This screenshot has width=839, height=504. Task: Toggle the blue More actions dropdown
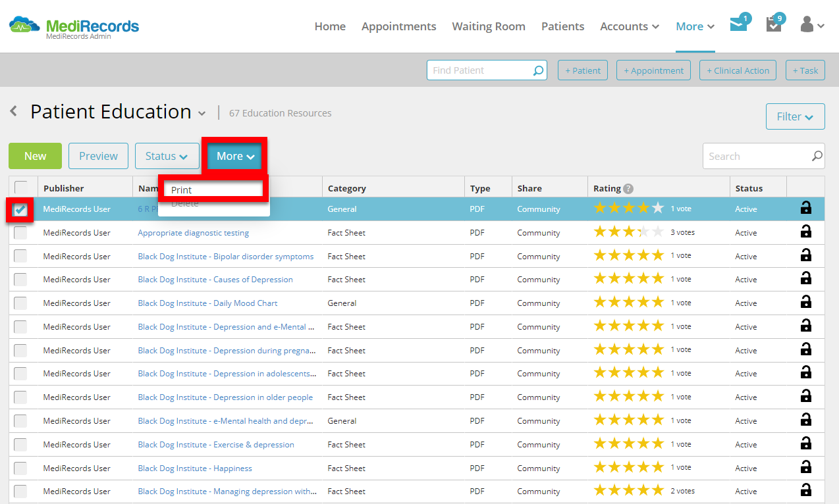pos(235,156)
